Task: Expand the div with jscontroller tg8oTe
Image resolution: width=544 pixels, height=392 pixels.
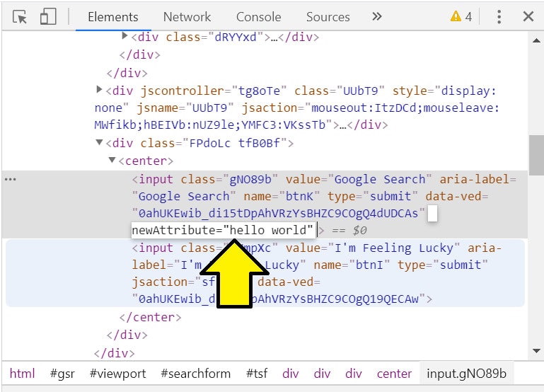Action: click(x=99, y=90)
